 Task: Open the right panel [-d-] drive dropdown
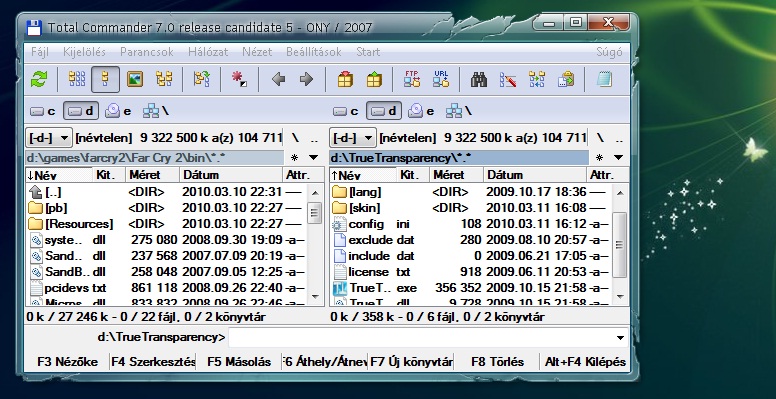pos(353,138)
